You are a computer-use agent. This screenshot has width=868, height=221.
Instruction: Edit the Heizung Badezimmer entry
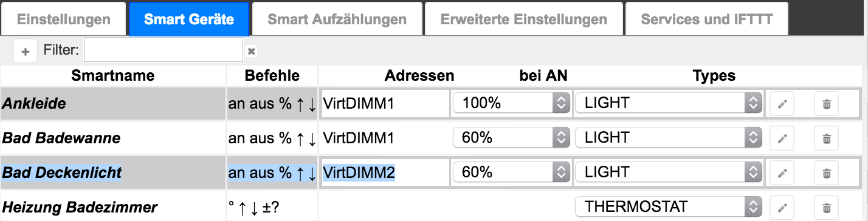click(782, 207)
